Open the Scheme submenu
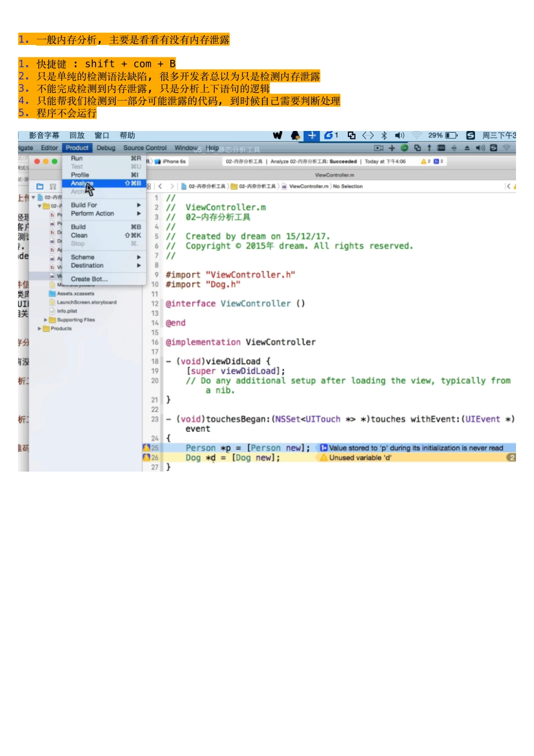The image size is (534, 756). coord(83,257)
